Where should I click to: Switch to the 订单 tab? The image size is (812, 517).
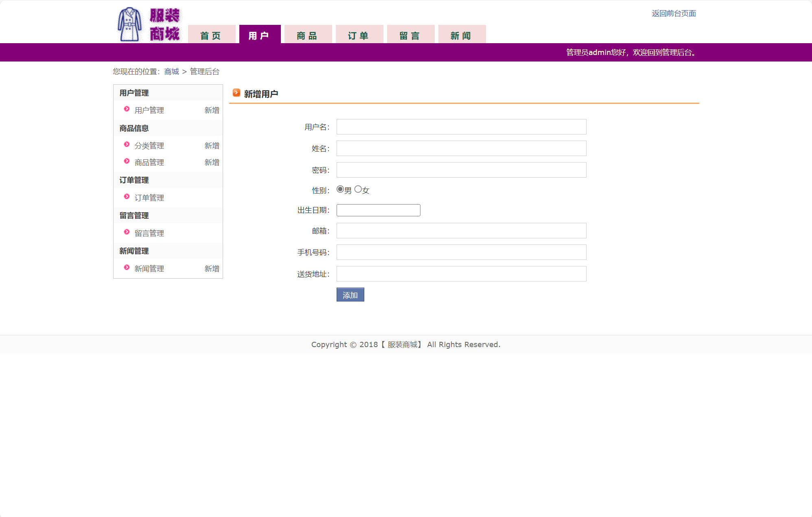(359, 35)
